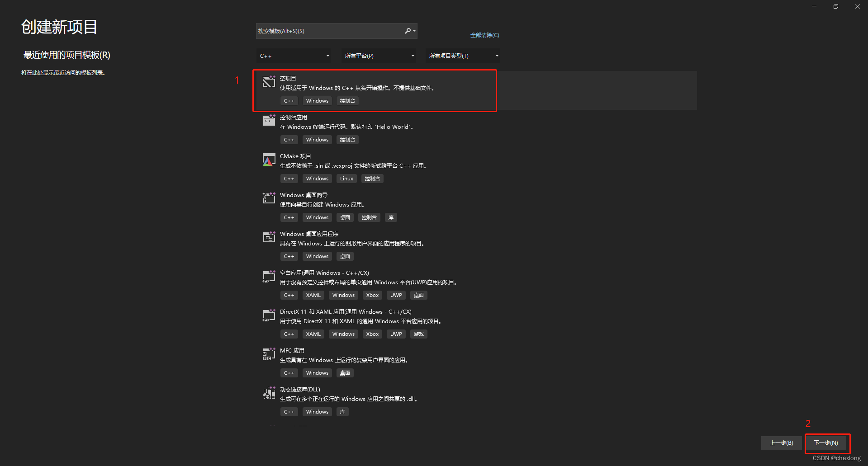Screen dimensions: 868x466
Task: Click the 控制台 tag on 控制台应用
Action: (x=347, y=140)
